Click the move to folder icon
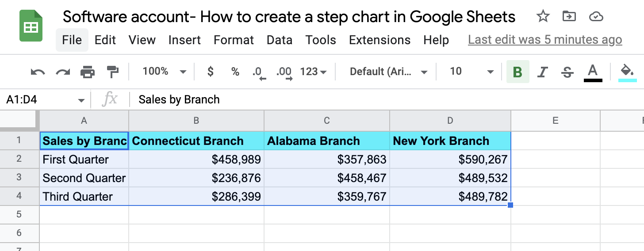This screenshot has height=251, width=644. pos(569,17)
